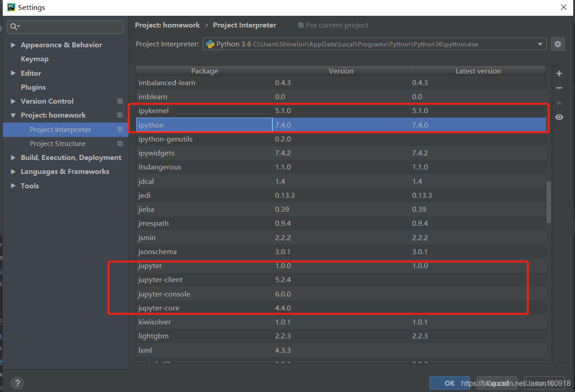Image resolution: width=575 pixels, height=392 pixels.
Task: Collapse the Project: homework section
Action: 13,115
